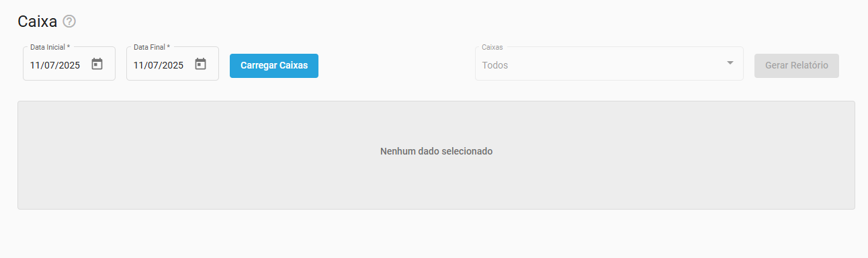Image resolution: width=868 pixels, height=258 pixels.
Task: Click the Carregar Caixas button
Action: (274, 66)
